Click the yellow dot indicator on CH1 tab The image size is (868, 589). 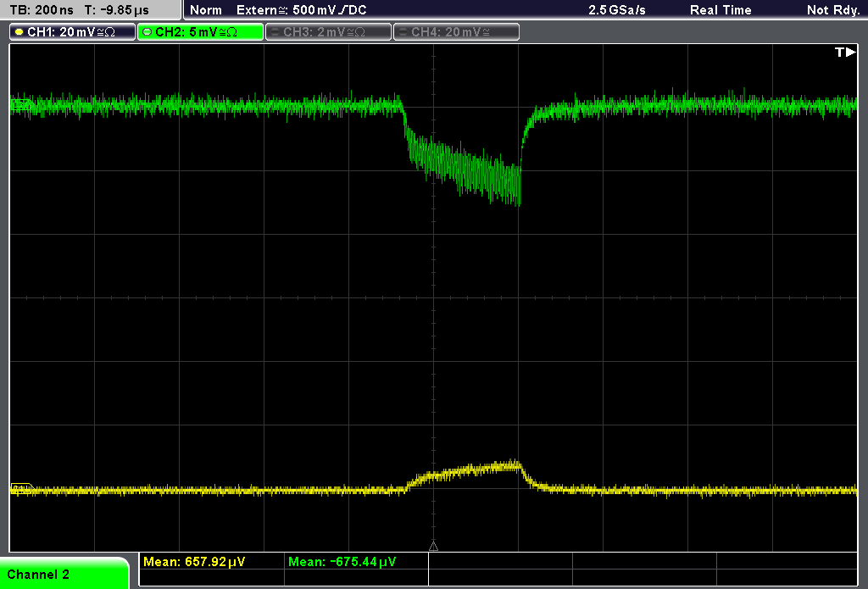point(19,32)
